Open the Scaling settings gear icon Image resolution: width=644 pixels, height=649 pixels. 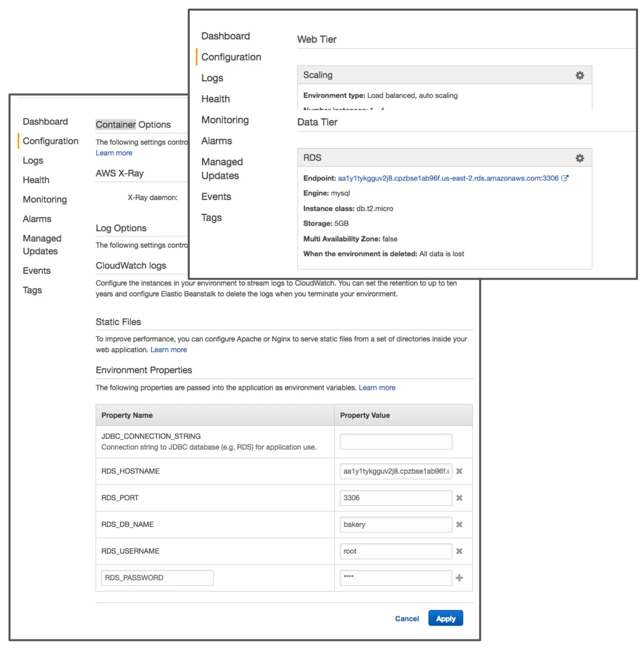579,75
